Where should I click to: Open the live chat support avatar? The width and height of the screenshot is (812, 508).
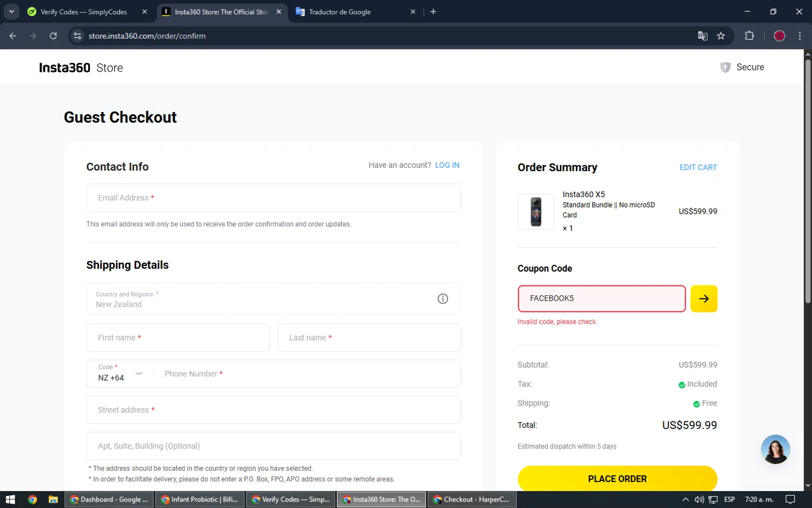775,449
